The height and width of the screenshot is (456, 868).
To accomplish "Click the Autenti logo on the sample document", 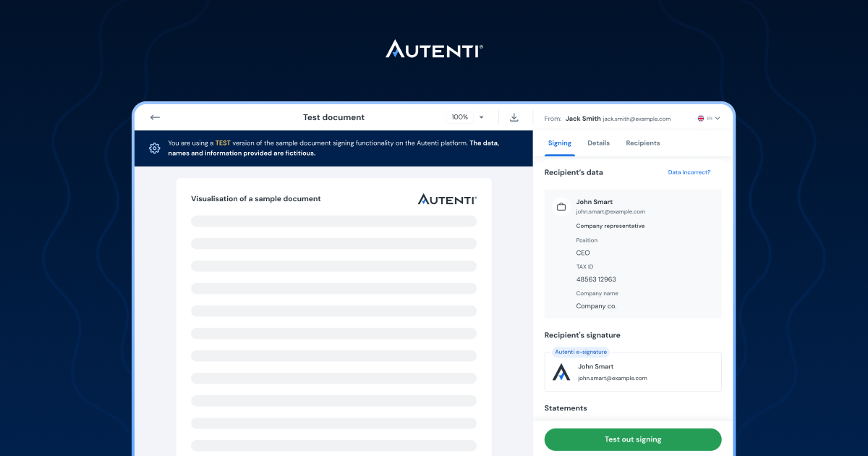I will 447,199.
